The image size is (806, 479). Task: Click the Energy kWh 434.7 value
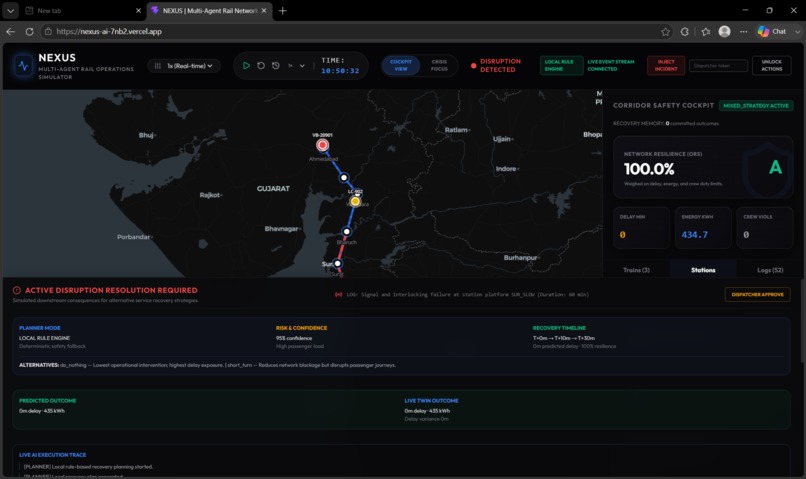click(694, 235)
